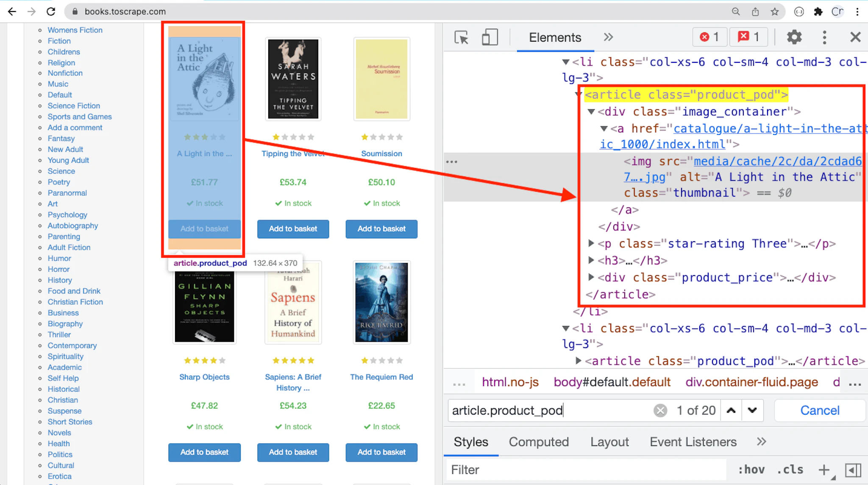Open the zoom magnifier icon in address bar

(736, 11)
